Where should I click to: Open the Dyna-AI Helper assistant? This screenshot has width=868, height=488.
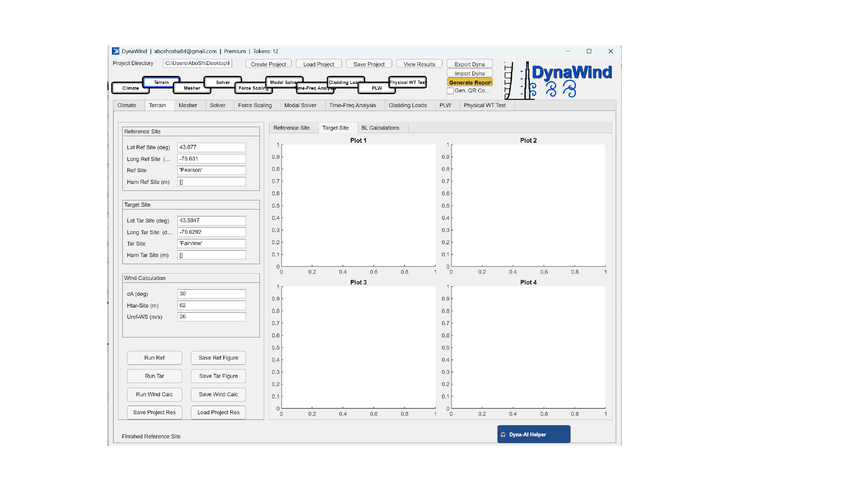click(x=534, y=434)
